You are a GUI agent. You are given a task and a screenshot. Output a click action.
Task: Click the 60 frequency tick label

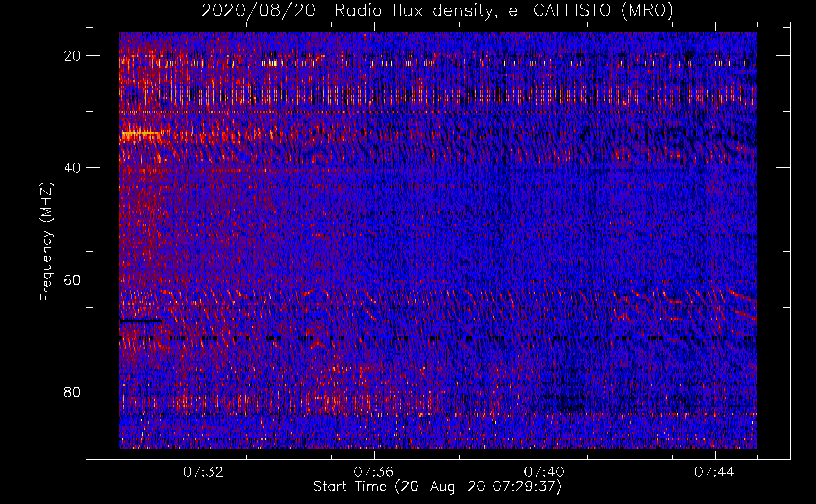pyautogui.click(x=72, y=280)
